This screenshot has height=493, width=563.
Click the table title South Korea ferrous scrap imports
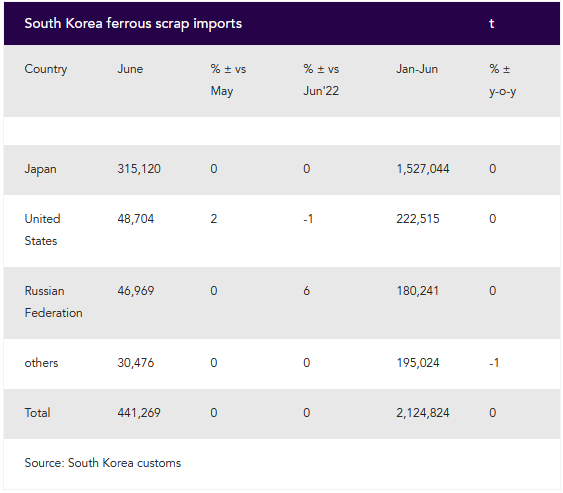point(133,24)
